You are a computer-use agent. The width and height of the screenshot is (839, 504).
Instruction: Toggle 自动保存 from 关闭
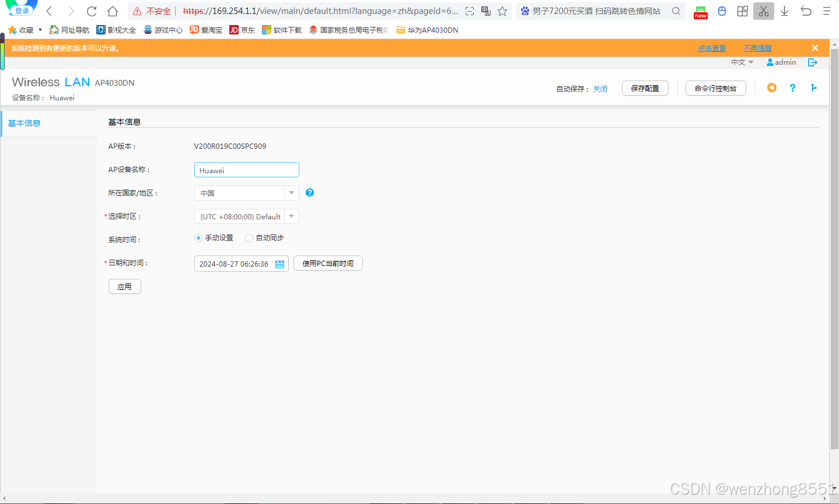click(600, 89)
